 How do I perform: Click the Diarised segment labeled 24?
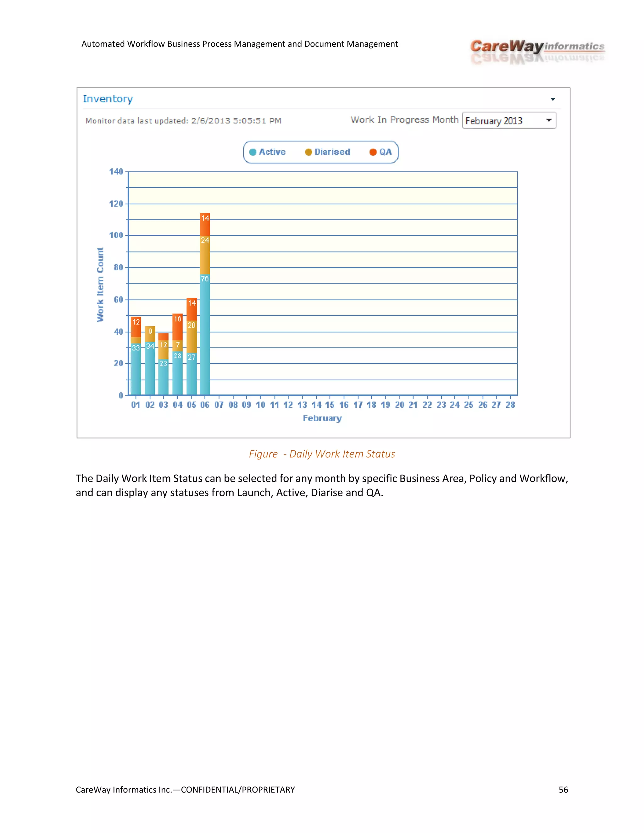tap(205, 256)
